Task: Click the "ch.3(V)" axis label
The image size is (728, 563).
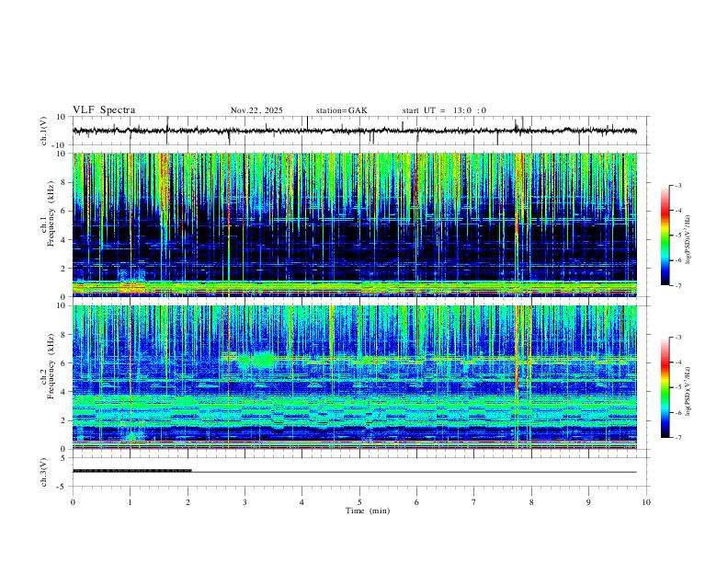Action: pos(44,472)
